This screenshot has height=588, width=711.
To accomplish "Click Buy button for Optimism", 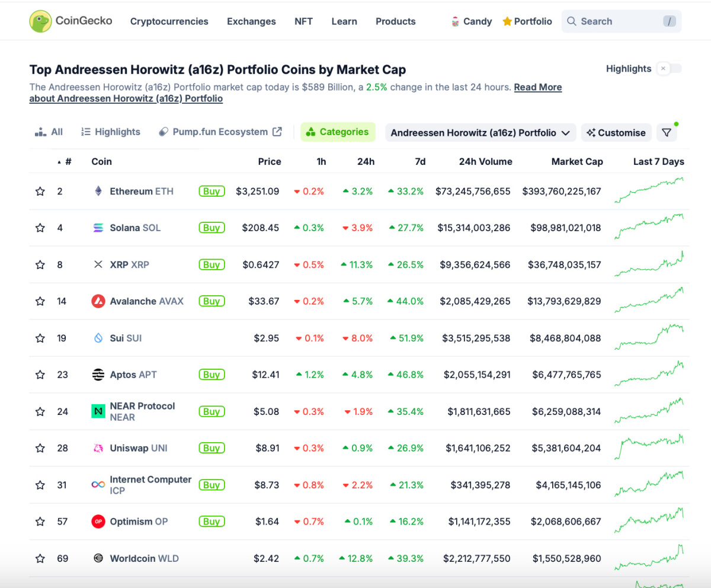I will tap(212, 522).
